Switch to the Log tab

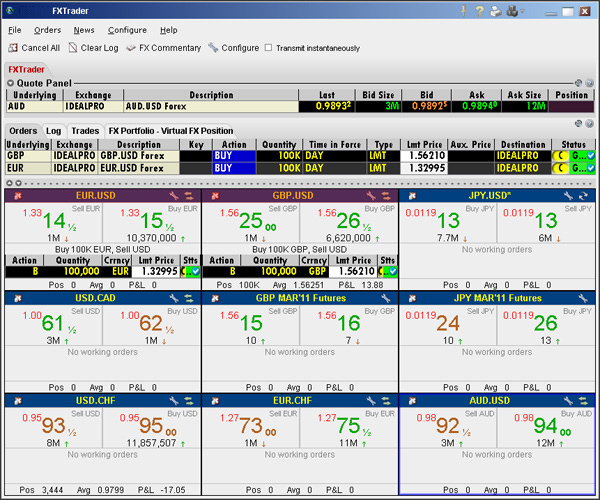[x=54, y=131]
